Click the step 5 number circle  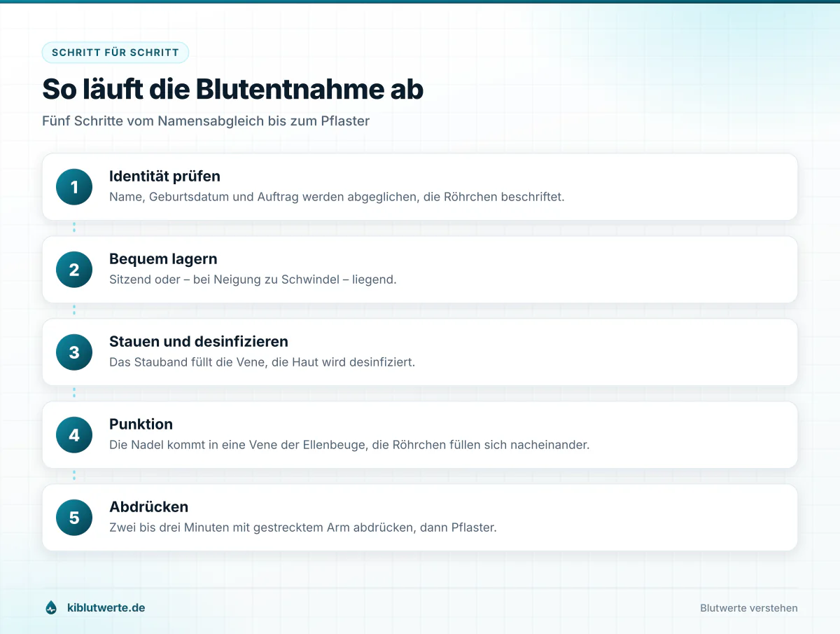74,518
